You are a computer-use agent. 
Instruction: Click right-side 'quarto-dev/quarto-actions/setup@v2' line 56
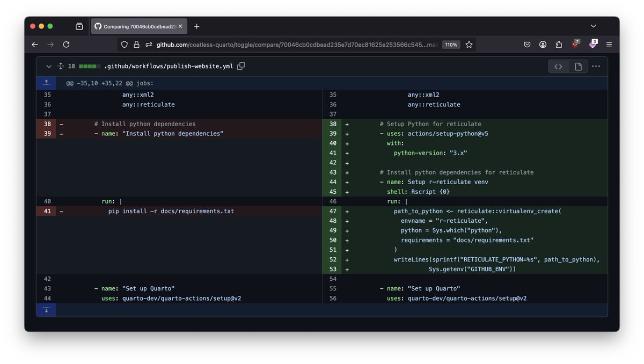[x=467, y=298]
